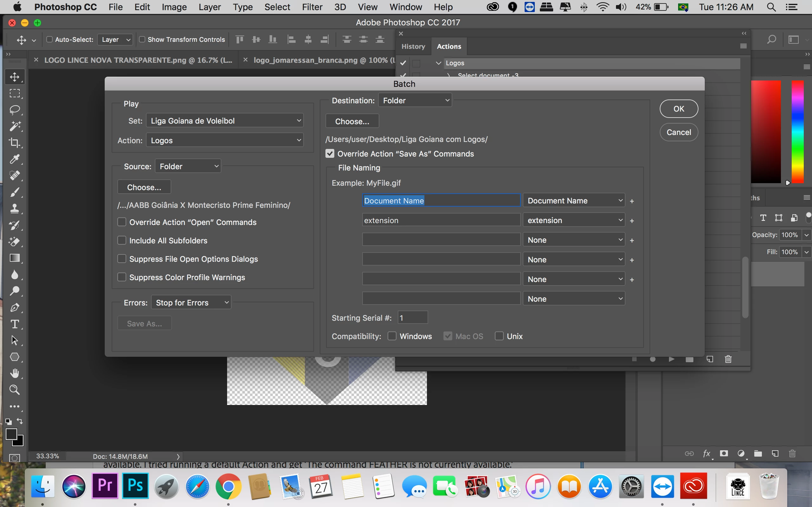
Task: Select the Hand tool
Action: pyautogui.click(x=14, y=373)
